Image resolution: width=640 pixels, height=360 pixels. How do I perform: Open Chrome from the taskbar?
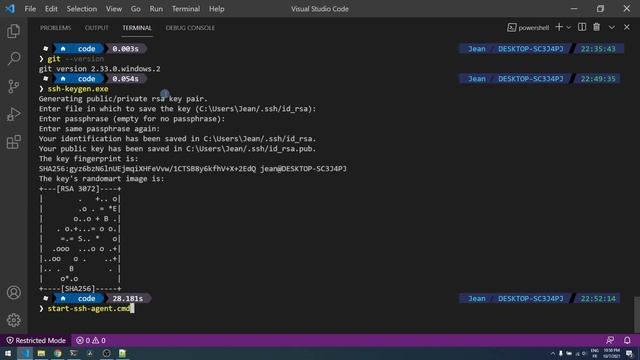58,353
